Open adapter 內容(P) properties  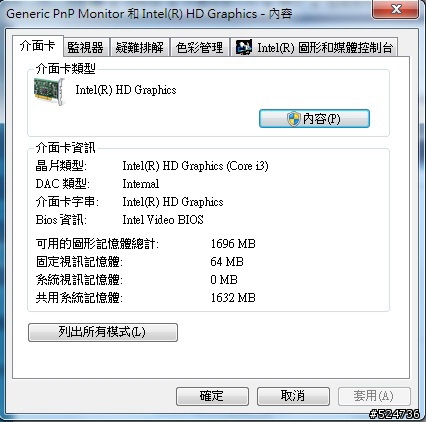coord(314,119)
